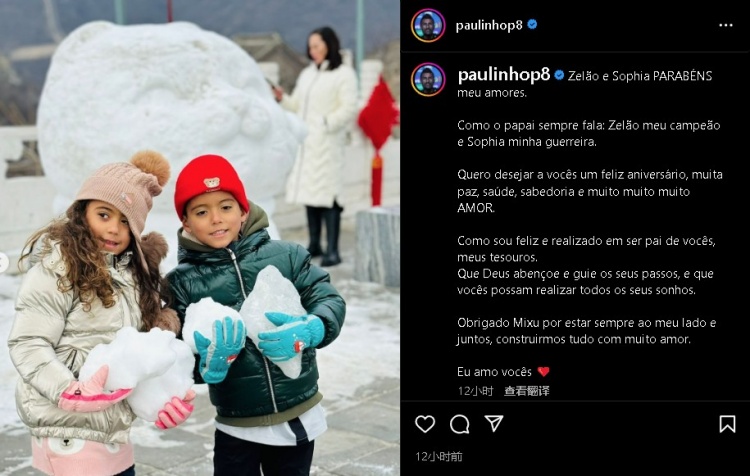Click the woman in white coat in photo
Viewport: 750px width, 476px height.
click(319, 144)
